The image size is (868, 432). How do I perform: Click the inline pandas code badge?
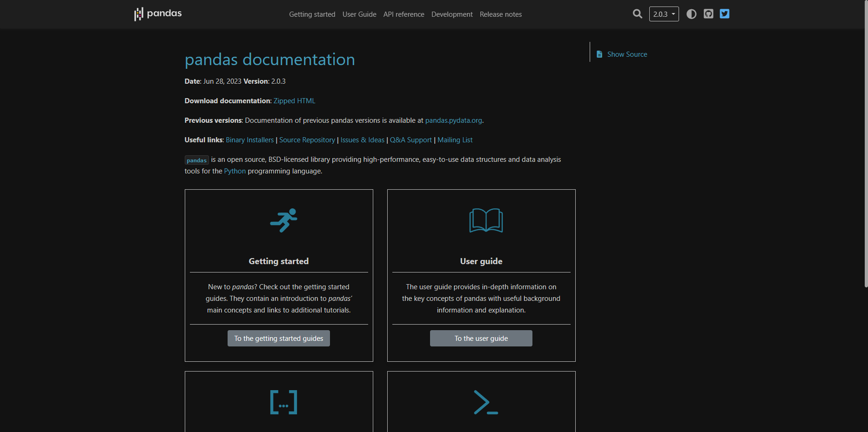click(197, 160)
